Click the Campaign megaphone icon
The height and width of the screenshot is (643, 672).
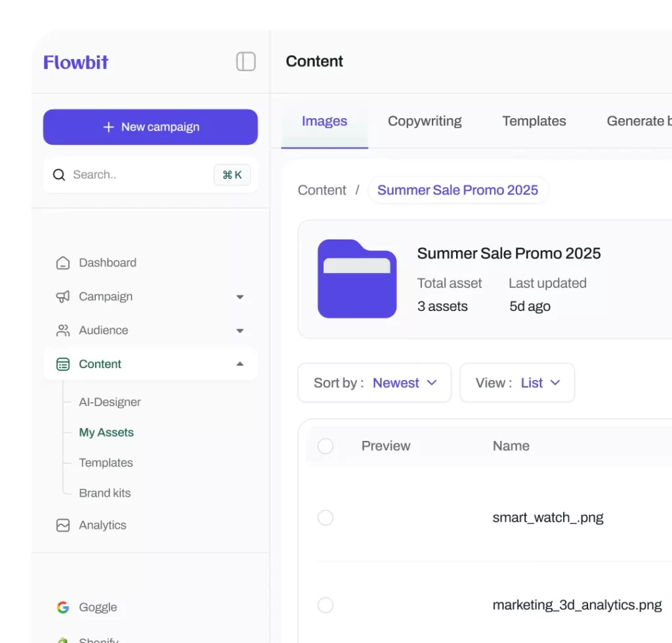click(x=63, y=297)
